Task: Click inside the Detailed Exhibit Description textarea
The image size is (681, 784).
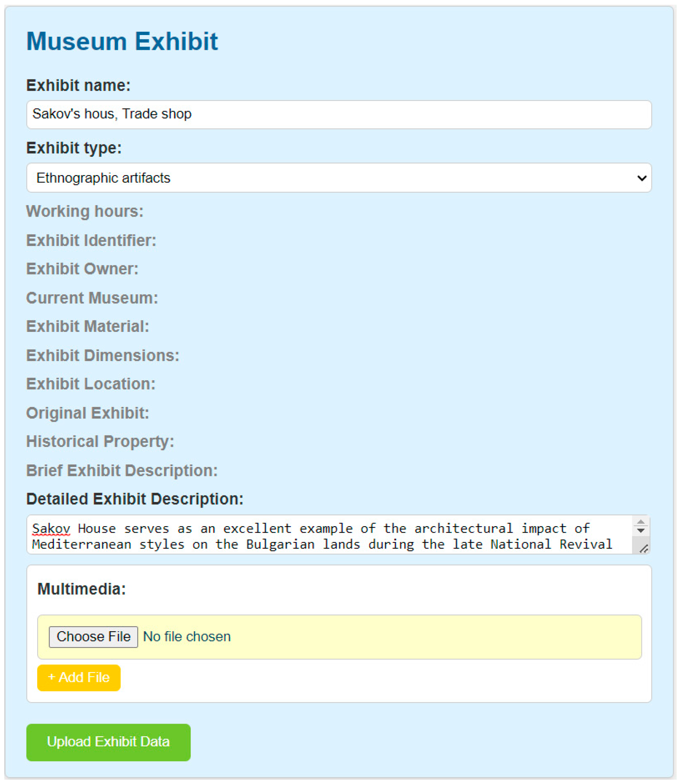Action: pyautogui.click(x=327, y=536)
